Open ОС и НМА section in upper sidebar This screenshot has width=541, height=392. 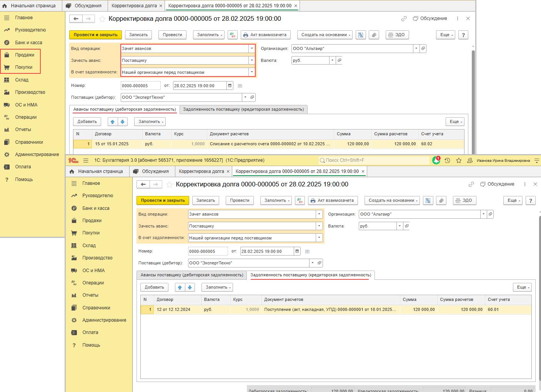[26, 105]
